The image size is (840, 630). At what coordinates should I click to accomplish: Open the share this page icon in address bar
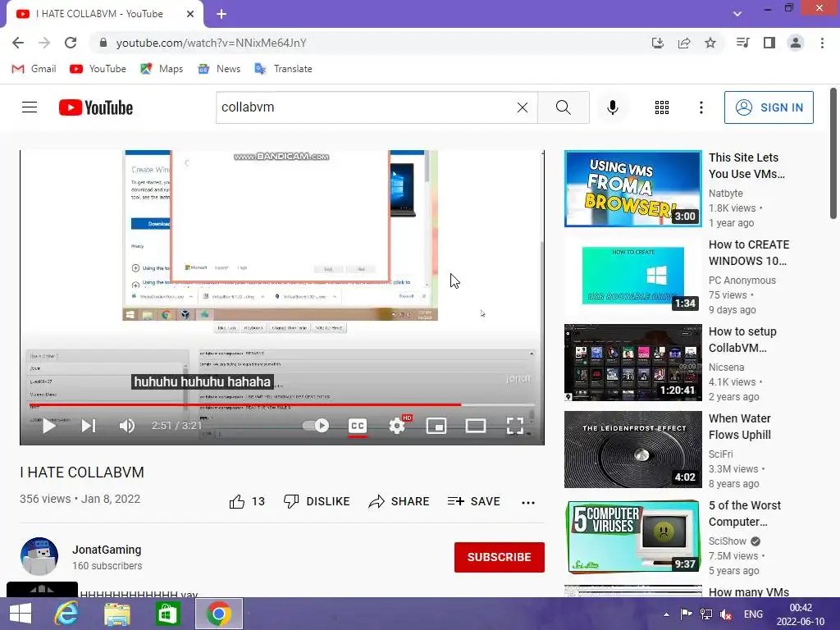coord(684,43)
